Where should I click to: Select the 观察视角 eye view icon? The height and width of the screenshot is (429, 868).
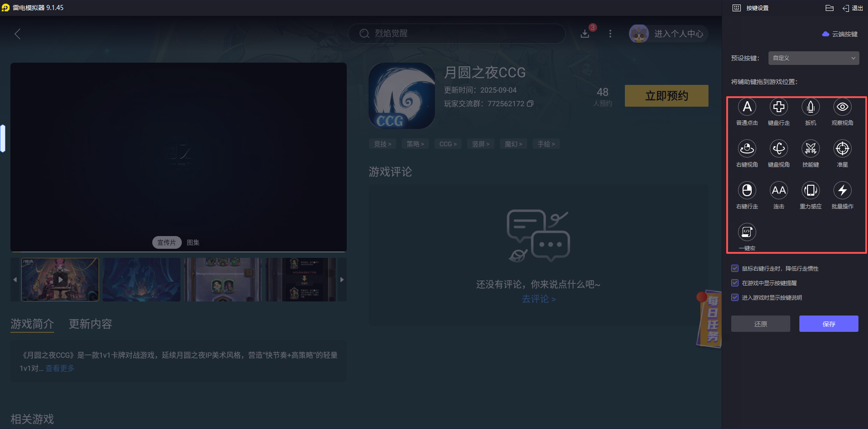(x=842, y=107)
